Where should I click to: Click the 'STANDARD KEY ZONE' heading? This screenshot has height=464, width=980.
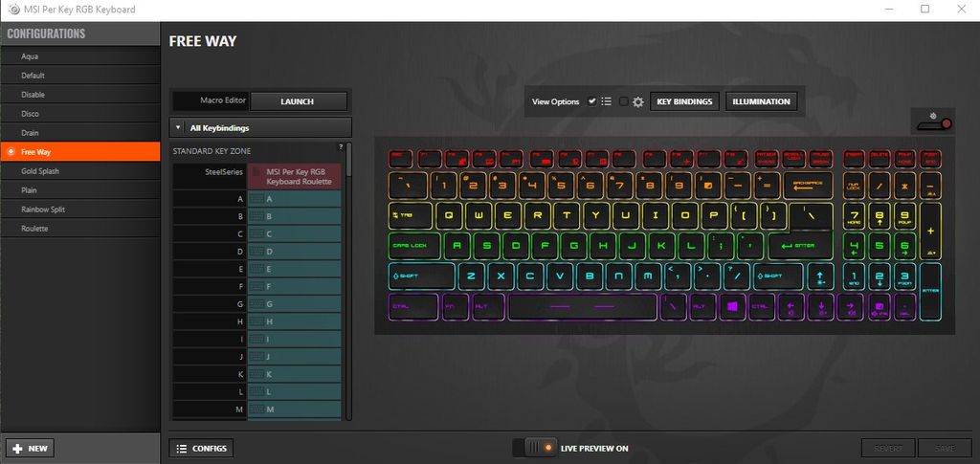212,151
